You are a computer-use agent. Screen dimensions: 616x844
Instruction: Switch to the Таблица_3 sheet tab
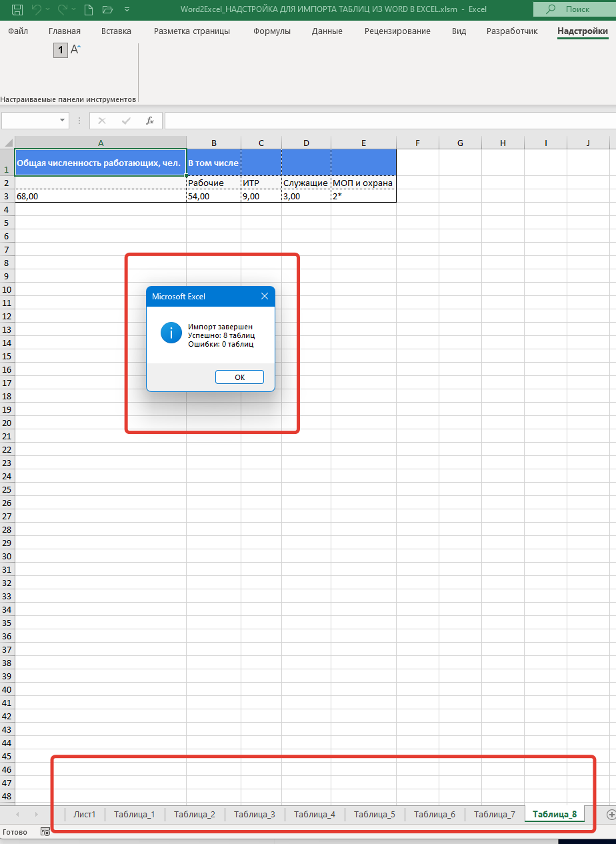(x=254, y=814)
